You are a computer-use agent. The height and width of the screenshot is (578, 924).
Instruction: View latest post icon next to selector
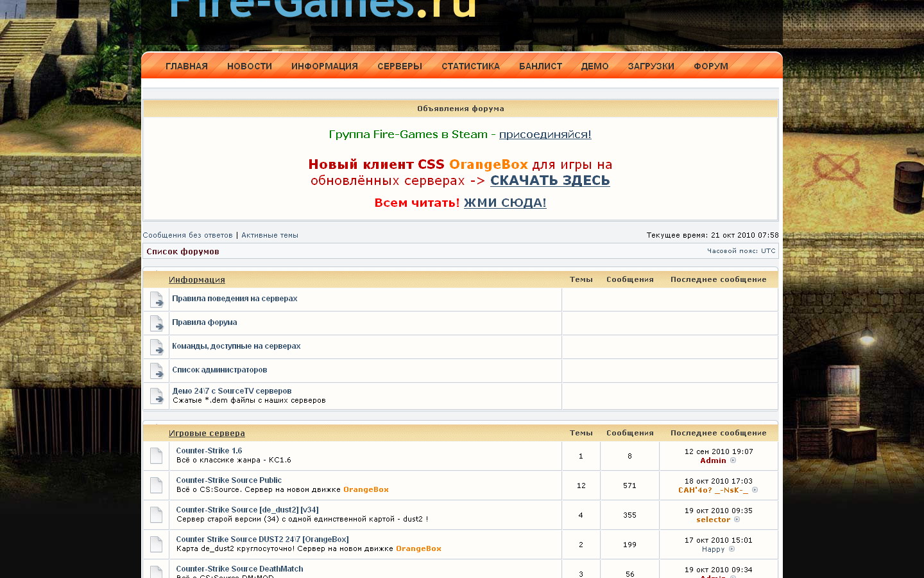(737, 520)
